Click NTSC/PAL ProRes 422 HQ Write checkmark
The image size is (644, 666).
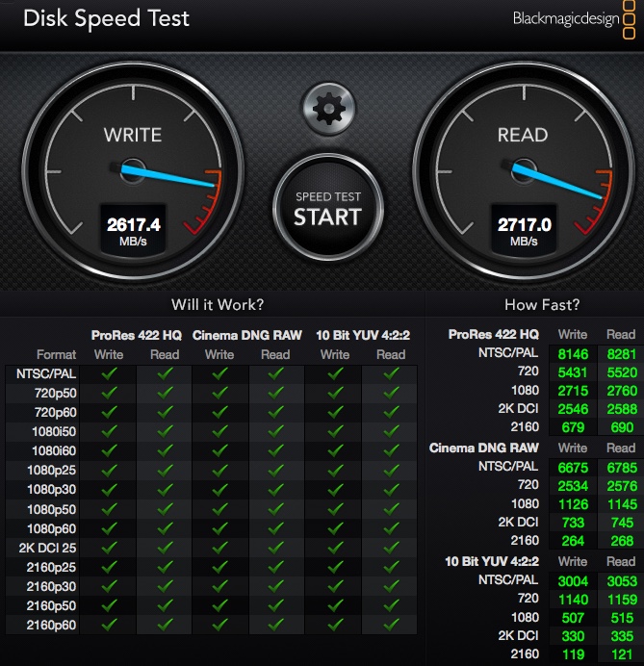tap(109, 373)
